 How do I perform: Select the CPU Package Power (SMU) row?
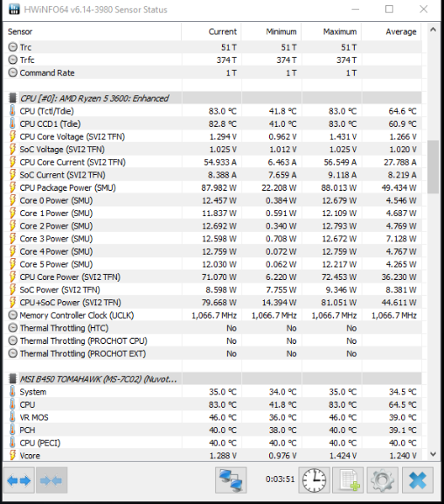214,187
